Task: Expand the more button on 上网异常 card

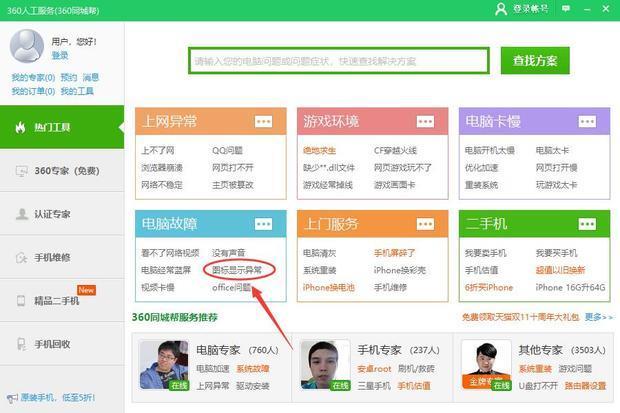Action: tap(264, 121)
